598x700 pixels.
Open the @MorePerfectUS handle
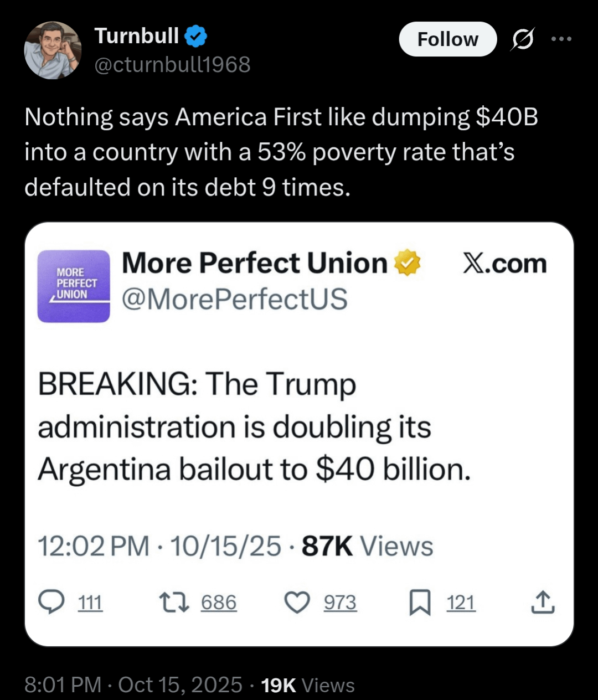point(234,299)
